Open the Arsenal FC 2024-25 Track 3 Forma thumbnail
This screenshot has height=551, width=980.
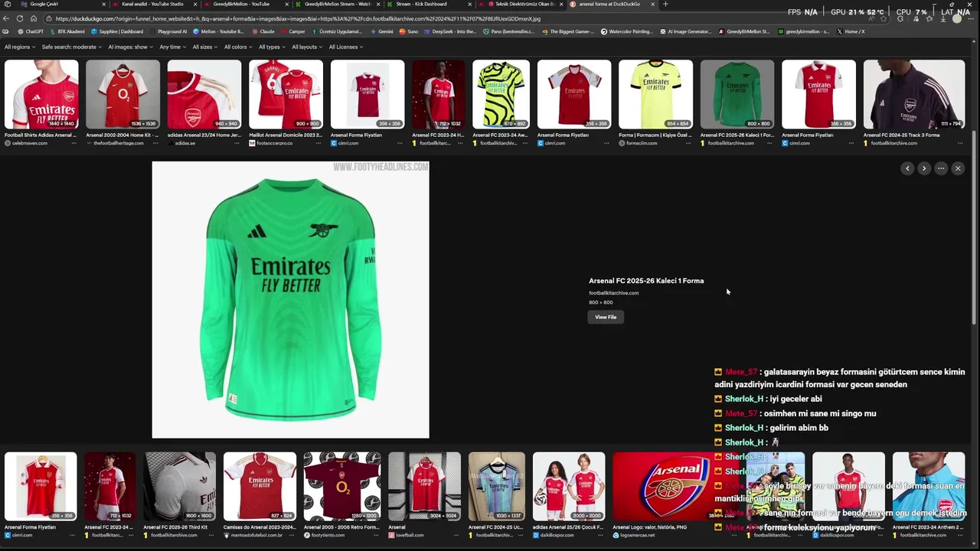coord(914,95)
